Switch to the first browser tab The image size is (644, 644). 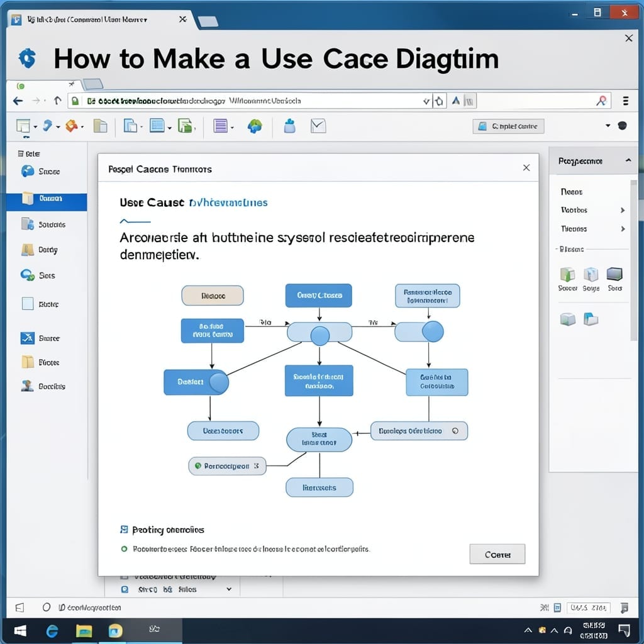(99, 19)
